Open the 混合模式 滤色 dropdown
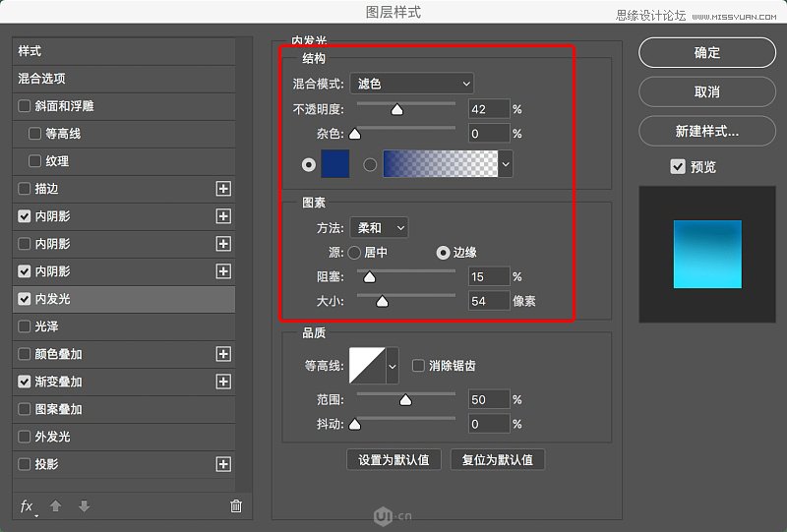787x532 pixels. 411,84
